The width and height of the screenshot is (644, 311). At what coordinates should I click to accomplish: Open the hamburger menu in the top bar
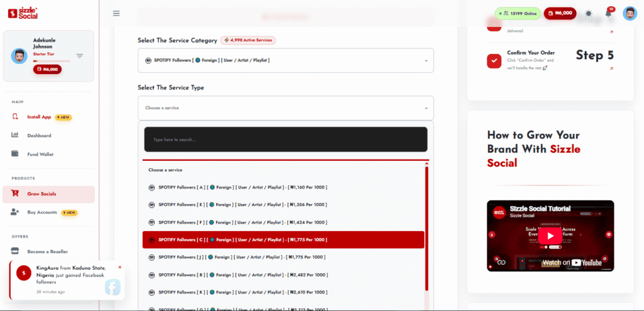(116, 14)
